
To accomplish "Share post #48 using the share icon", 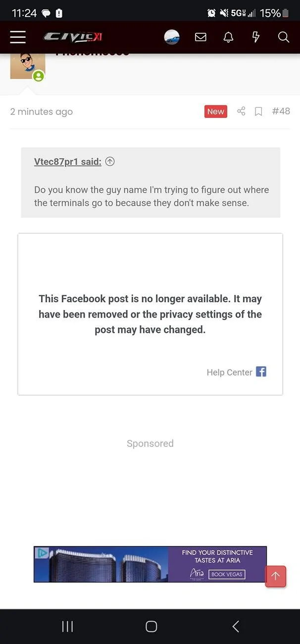I will pos(241,111).
